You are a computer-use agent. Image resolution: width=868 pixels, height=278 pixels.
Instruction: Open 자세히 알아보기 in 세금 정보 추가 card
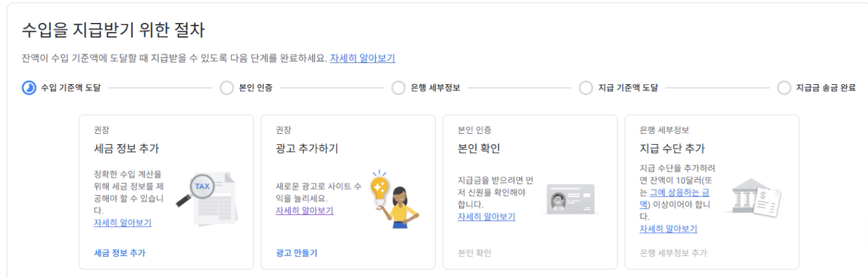(x=122, y=223)
